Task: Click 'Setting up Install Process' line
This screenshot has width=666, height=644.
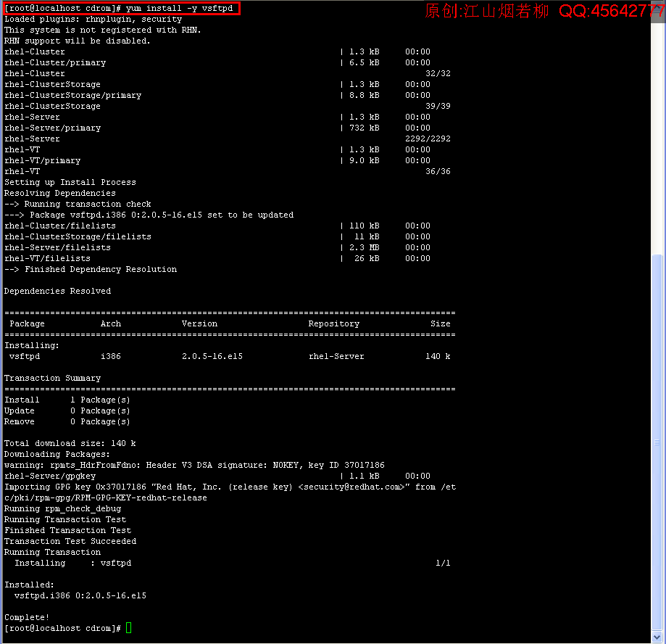Action: [x=70, y=182]
